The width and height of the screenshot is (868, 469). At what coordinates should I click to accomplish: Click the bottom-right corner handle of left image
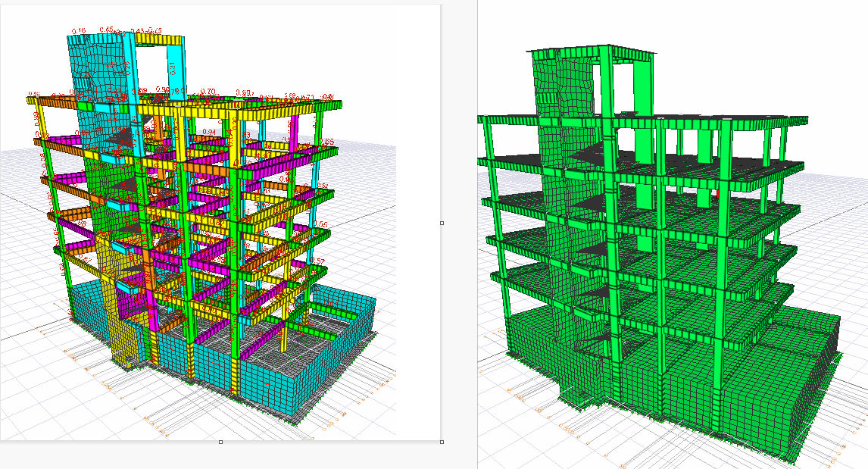[x=442, y=442]
